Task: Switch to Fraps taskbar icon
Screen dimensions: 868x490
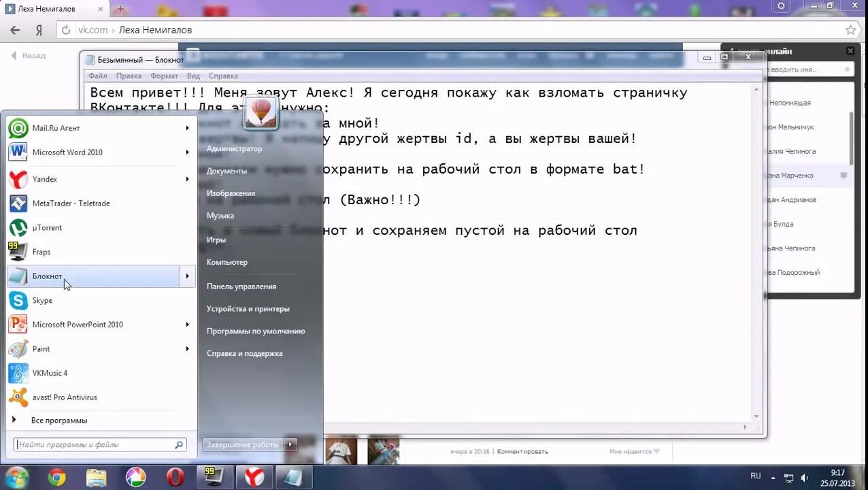Action: pyautogui.click(x=215, y=478)
